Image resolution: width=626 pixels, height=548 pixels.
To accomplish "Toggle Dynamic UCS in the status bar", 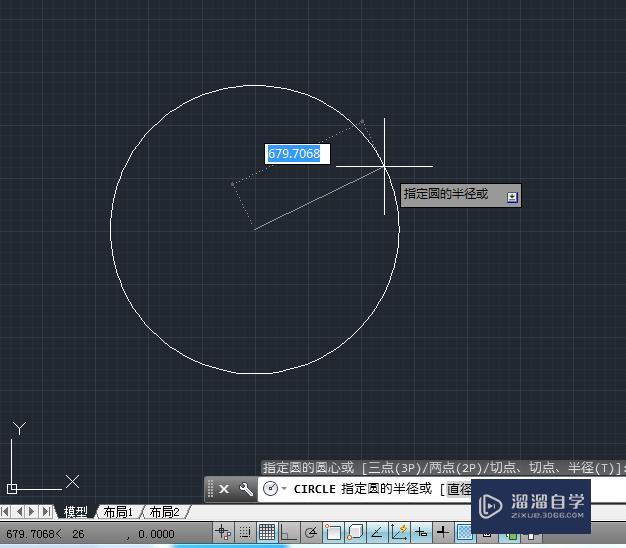I will [399, 532].
